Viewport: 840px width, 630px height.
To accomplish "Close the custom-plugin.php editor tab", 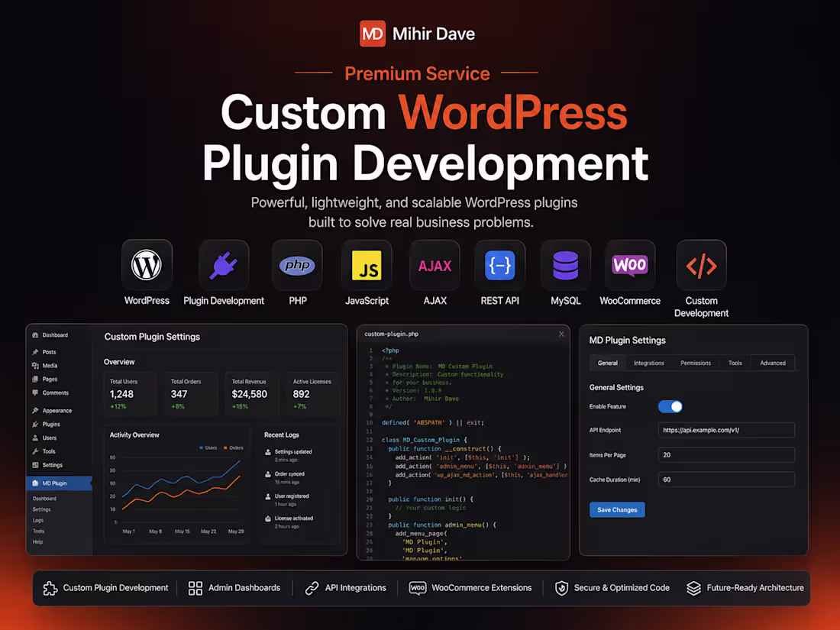I will (561, 334).
